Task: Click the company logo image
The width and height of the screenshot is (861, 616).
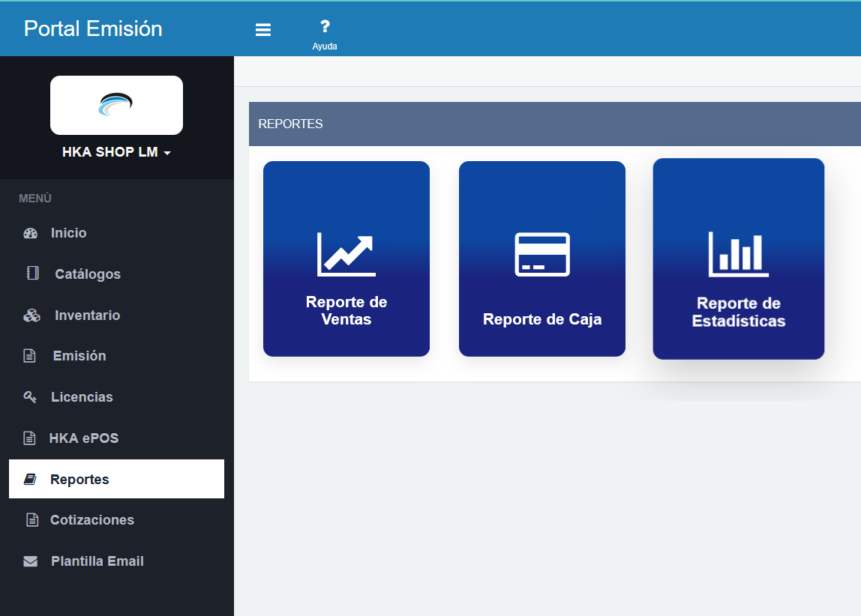Action: (x=116, y=105)
